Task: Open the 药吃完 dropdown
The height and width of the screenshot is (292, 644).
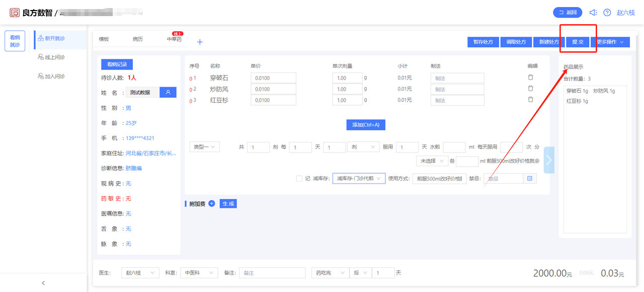Action: tap(330, 272)
